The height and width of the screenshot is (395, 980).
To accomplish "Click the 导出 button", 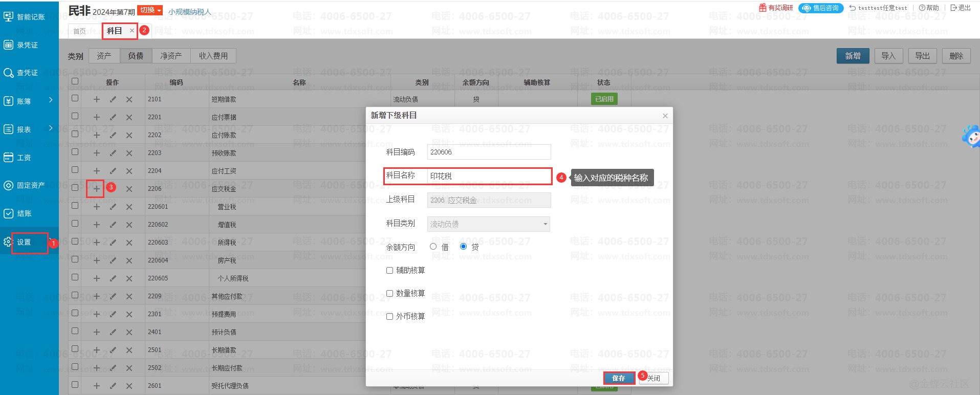I will [x=922, y=56].
